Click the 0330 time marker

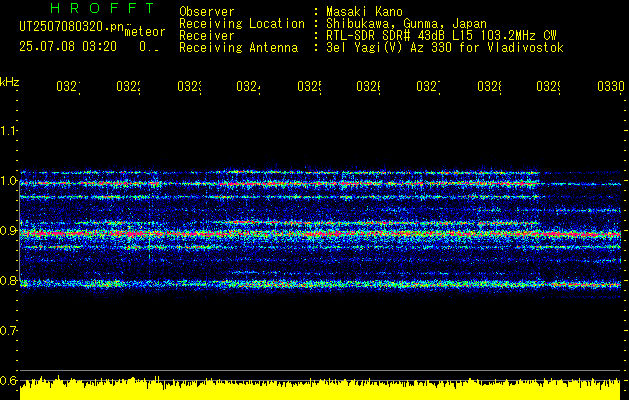(x=611, y=87)
